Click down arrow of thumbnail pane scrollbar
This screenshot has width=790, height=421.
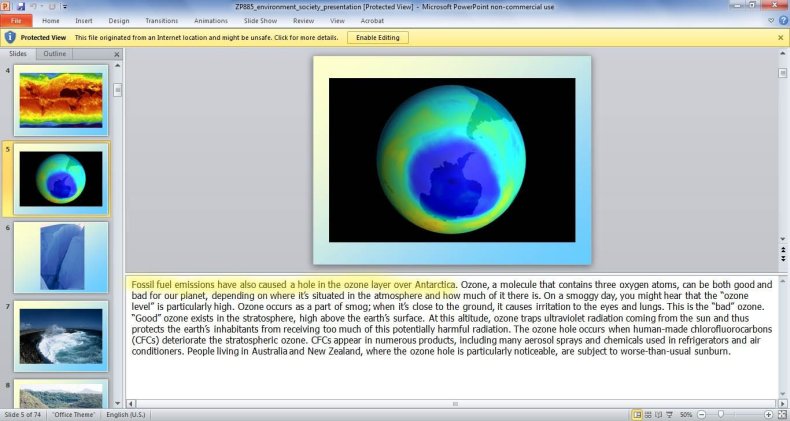coord(118,403)
